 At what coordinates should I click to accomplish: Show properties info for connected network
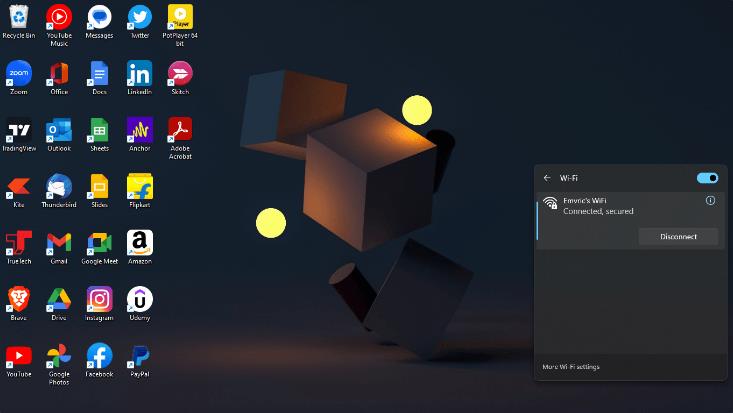point(710,201)
